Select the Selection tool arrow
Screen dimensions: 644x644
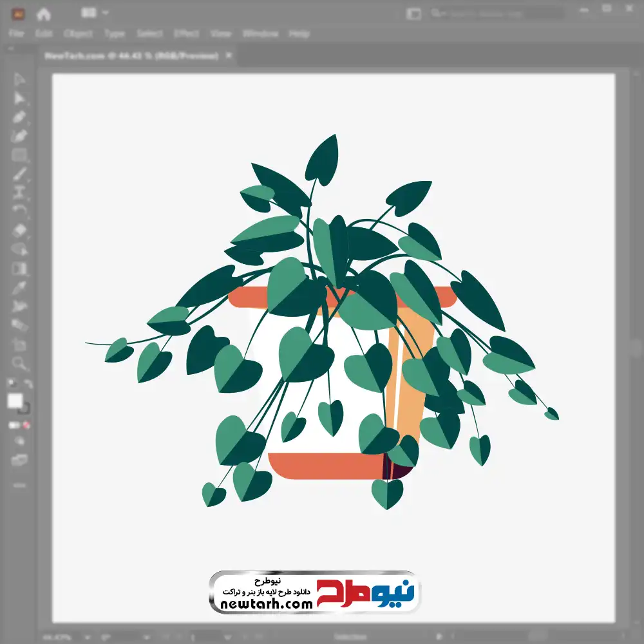(x=19, y=79)
